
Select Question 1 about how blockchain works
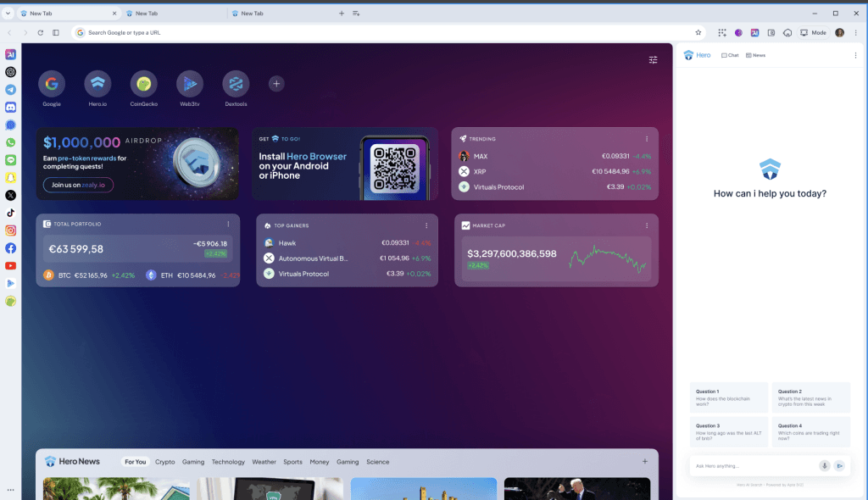(x=728, y=397)
